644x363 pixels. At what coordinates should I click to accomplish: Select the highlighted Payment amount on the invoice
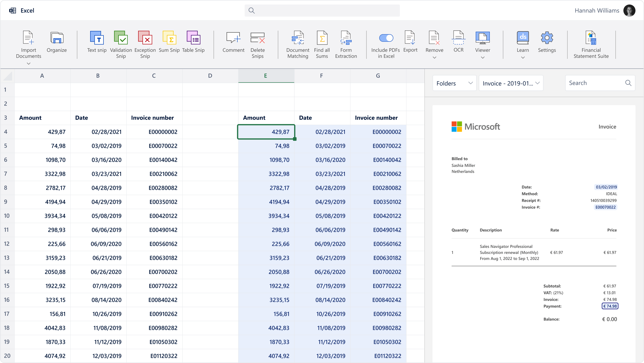pyautogui.click(x=610, y=306)
